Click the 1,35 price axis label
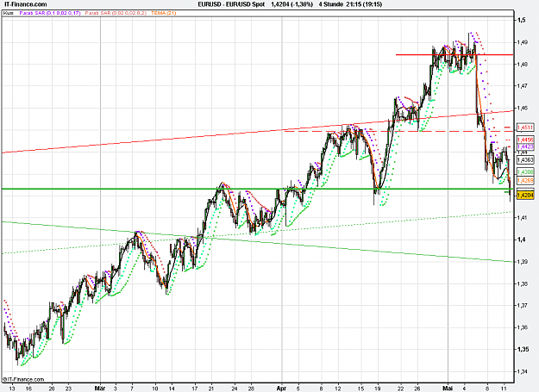The image size is (539, 392). 523,350
